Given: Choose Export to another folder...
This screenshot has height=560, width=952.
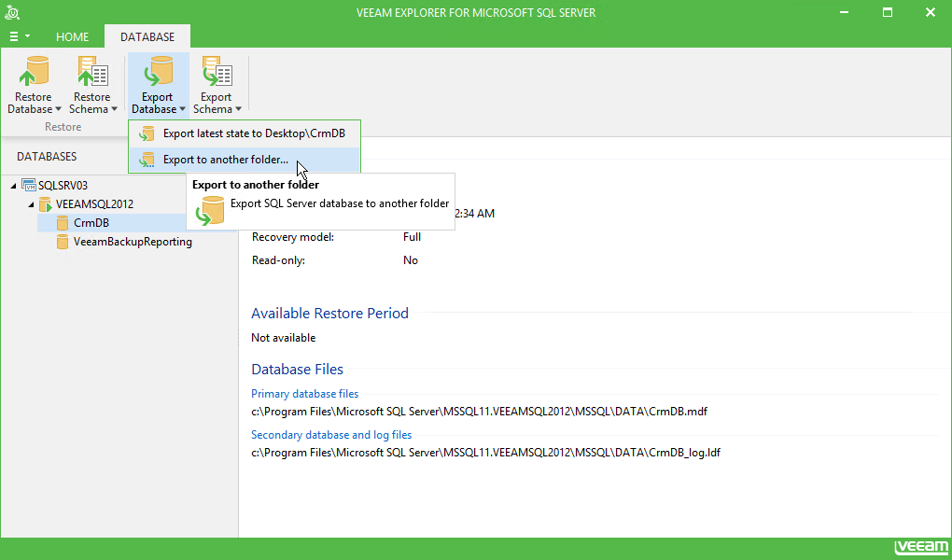Looking at the screenshot, I should [x=245, y=160].
